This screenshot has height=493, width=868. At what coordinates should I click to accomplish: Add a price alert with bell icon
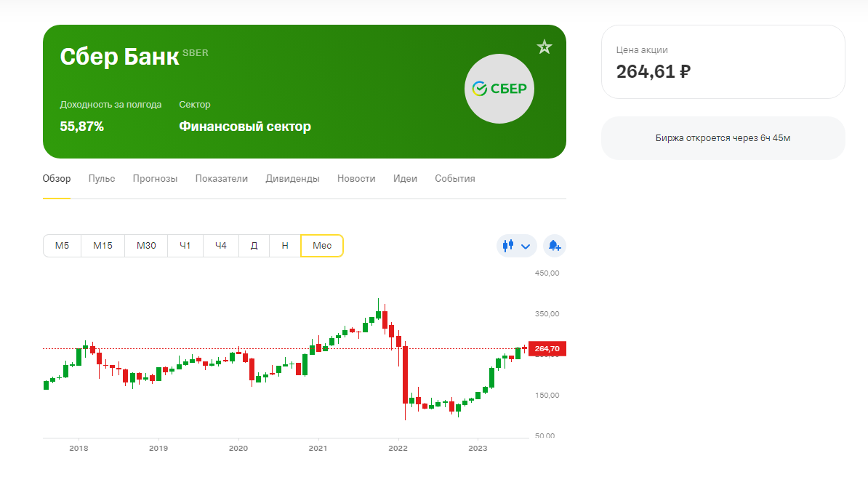[554, 246]
